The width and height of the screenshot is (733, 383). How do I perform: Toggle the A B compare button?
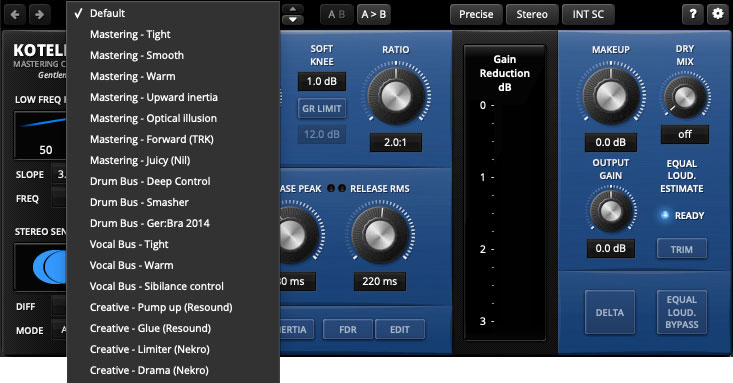[x=337, y=14]
